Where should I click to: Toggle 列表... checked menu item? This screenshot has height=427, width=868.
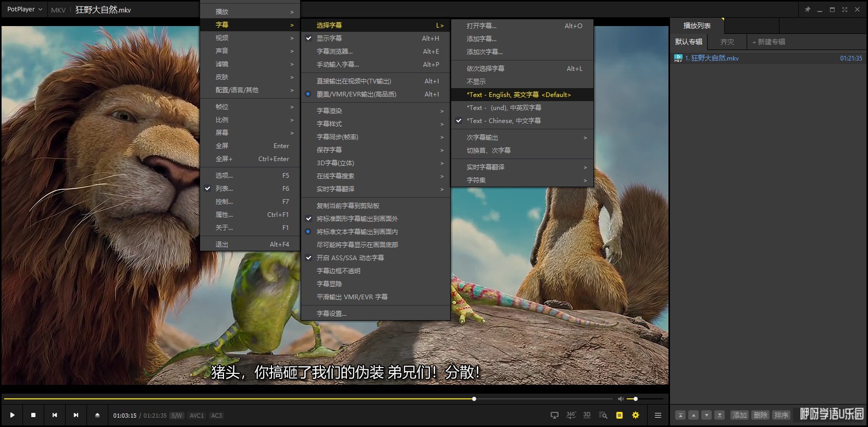(x=250, y=188)
